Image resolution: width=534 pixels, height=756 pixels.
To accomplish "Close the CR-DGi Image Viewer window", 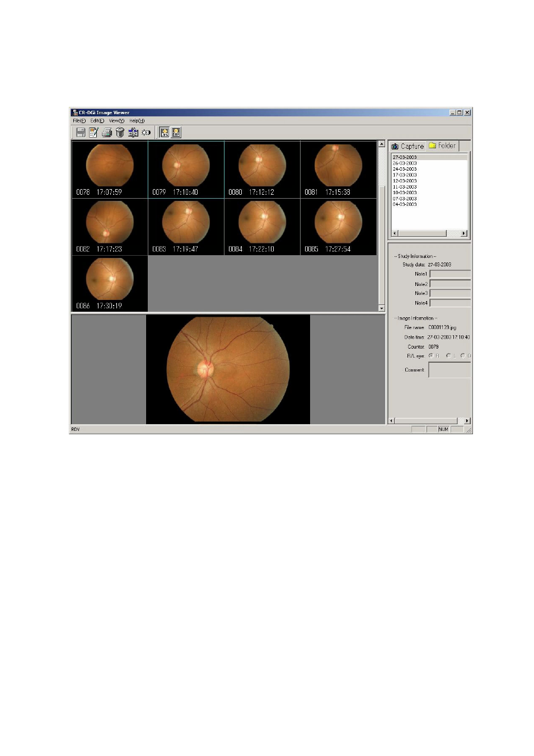I will [x=467, y=112].
